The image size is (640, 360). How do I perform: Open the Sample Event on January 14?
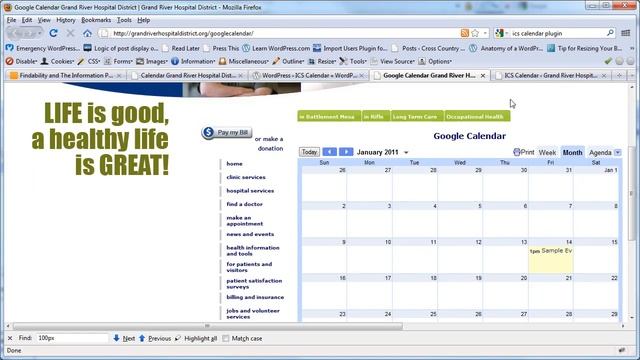(551, 251)
